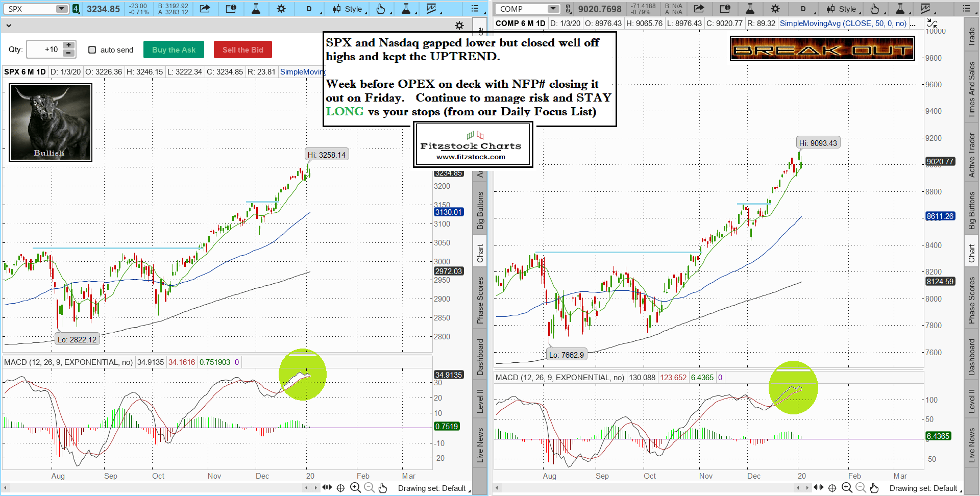Expand the SPX symbol dropdown

[x=61, y=9]
